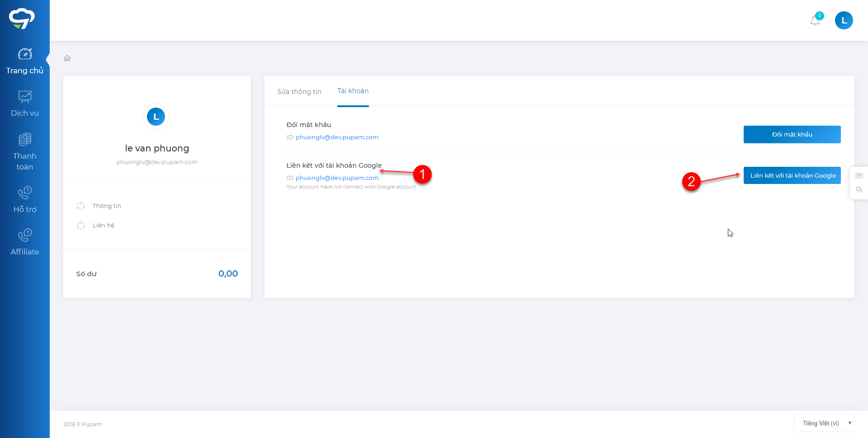Open the Trang chủ dashboard icon
868x438 pixels.
coord(25,54)
